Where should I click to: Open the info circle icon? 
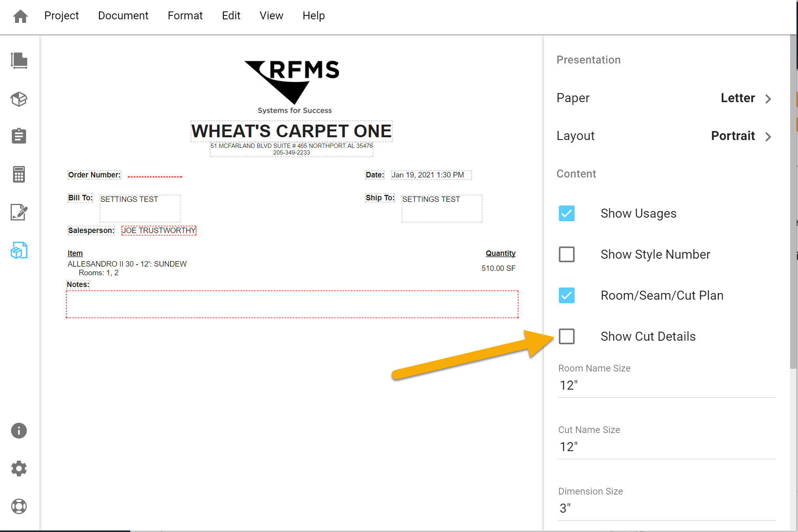click(19, 431)
